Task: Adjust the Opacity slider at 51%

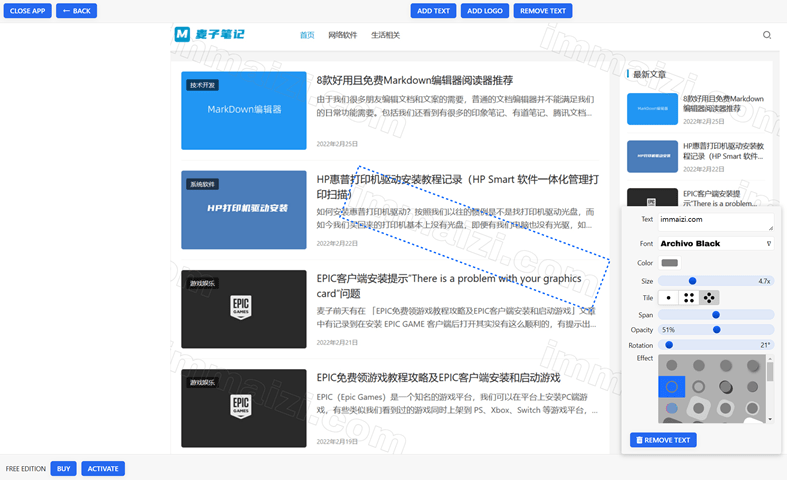Action: (716, 330)
